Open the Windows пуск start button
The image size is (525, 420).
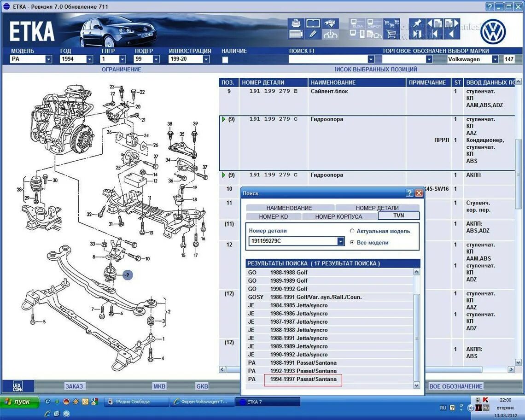19,402
